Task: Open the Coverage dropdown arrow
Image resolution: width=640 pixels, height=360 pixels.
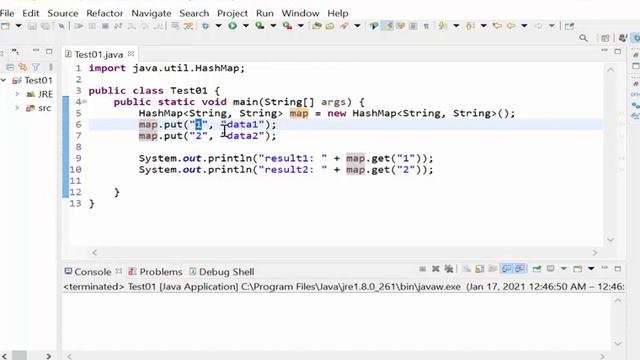Action: coord(273,26)
